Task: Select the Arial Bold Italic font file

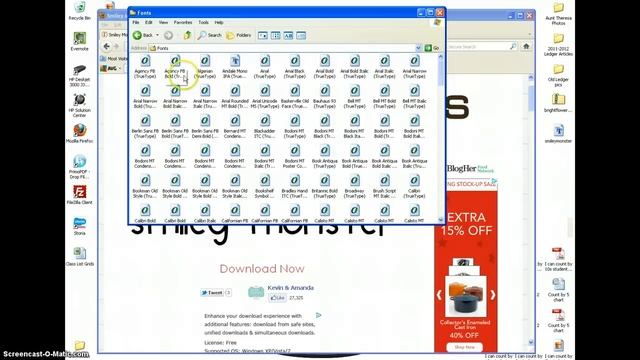Action: click(x=354, y=67)
